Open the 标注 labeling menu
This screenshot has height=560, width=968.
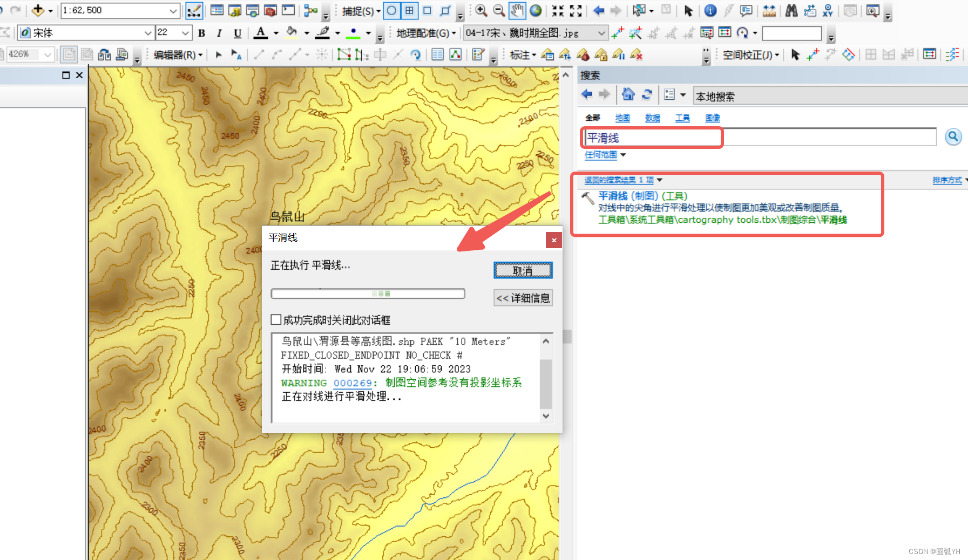tap(523, 54)
